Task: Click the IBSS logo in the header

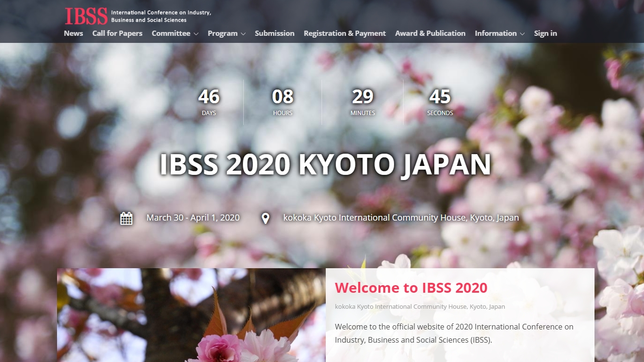Action: click(x=86, y=16)
